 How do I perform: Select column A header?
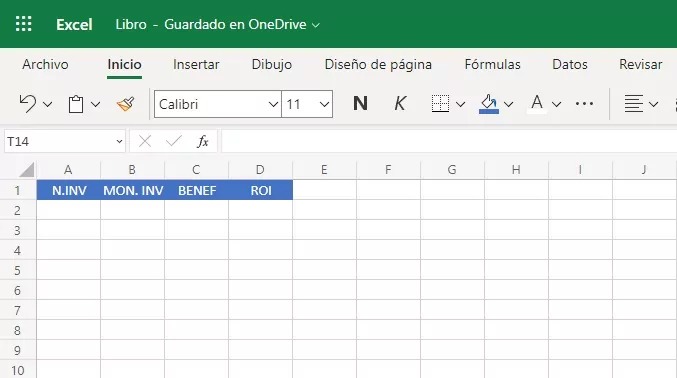[68, 170]
